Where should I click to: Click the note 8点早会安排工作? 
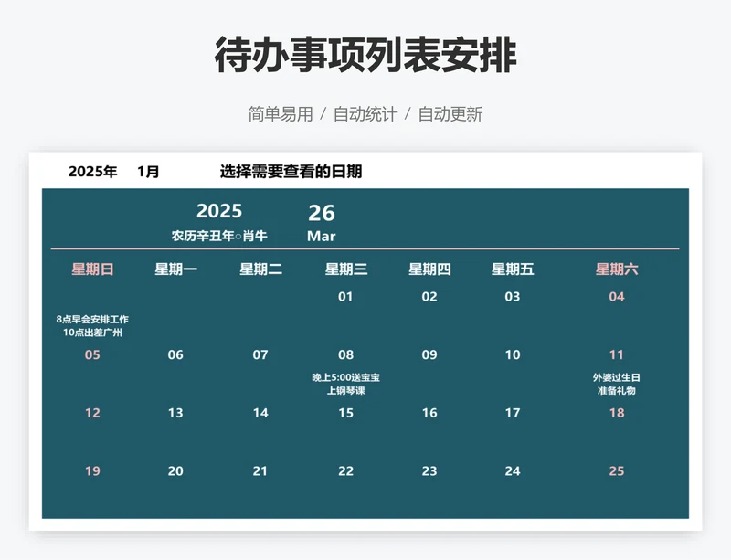pyautogui.click(x=92, y=320)
